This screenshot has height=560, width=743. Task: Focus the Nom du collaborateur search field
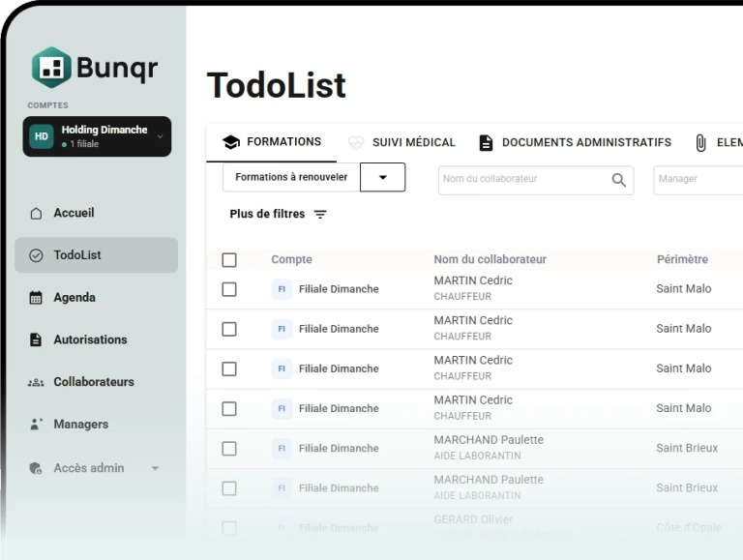[x=536, y=180]
